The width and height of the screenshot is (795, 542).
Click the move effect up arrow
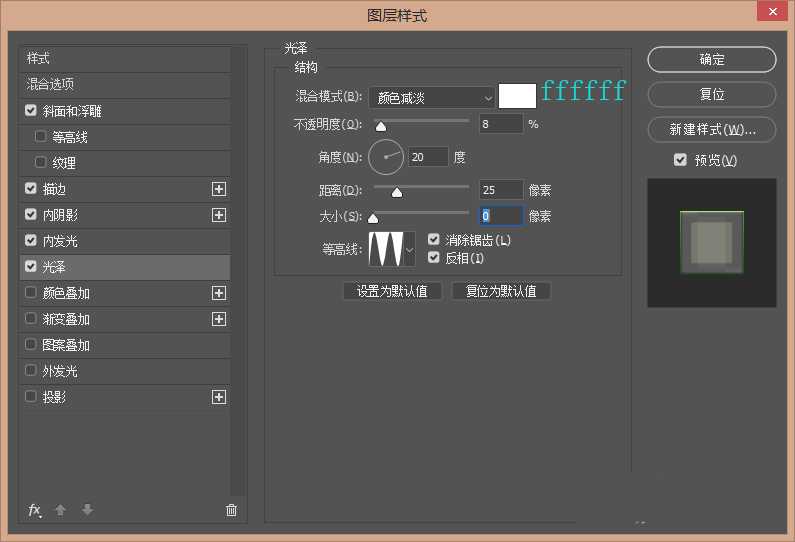tap(60, 510)
